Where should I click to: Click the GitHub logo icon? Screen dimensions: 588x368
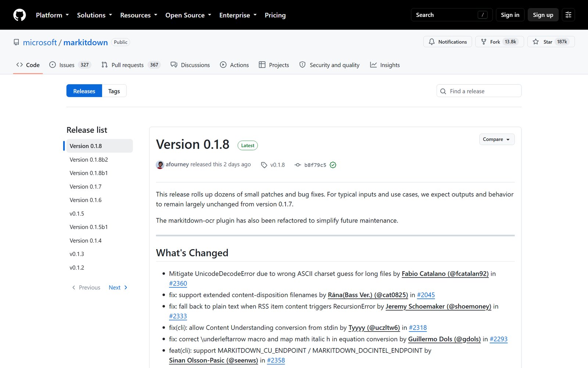[19, 15]
